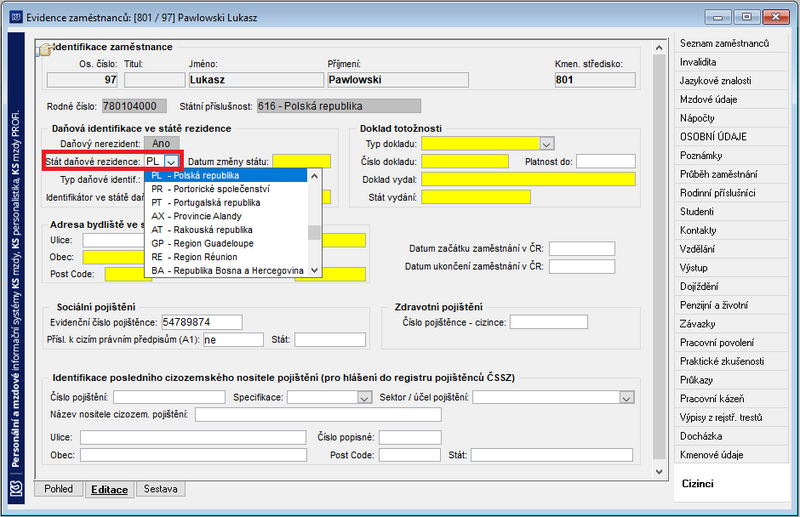Open Docházka section

coord(731,436)
